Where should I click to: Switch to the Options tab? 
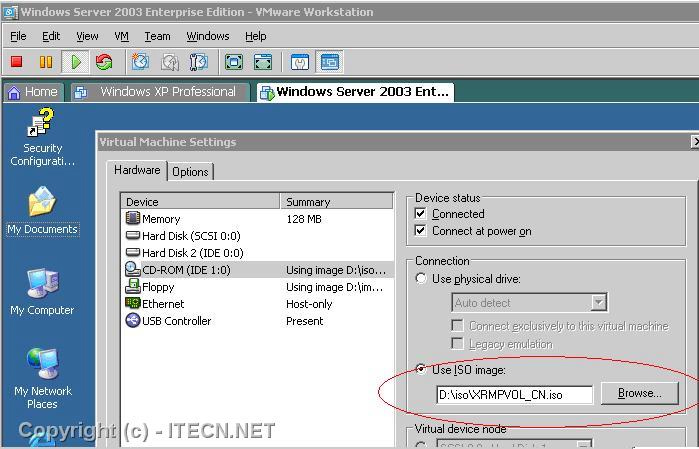point(190,172)
